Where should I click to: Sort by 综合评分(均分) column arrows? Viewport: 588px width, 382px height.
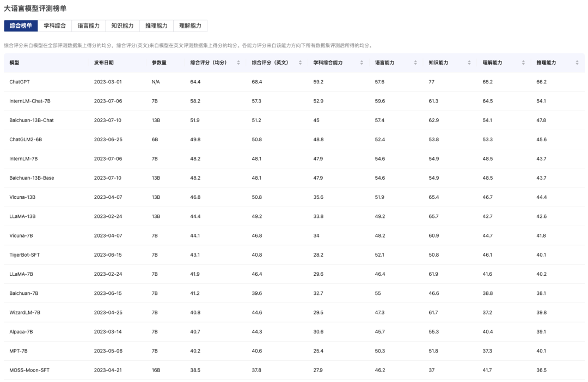pos(238,63)
